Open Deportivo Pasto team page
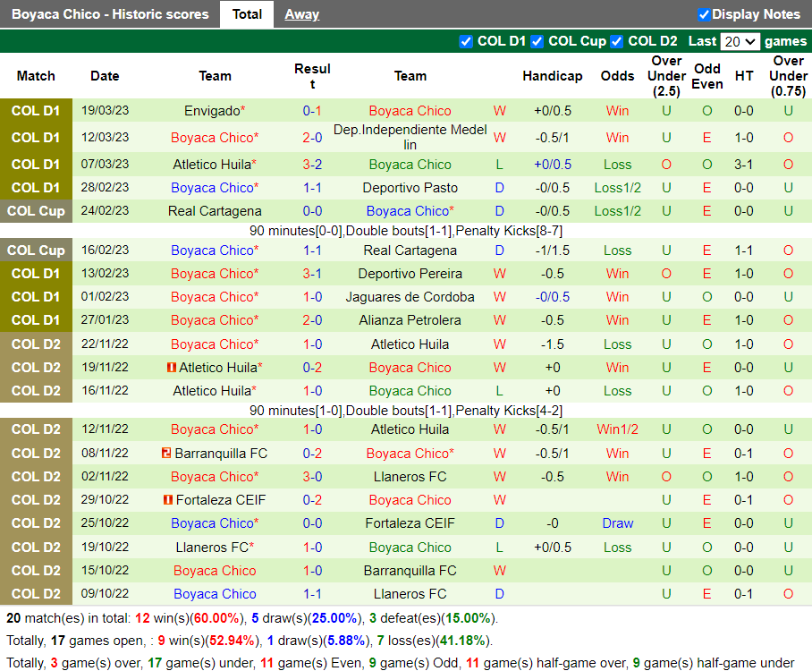The height and width of the screenshot is (671, 812). point(410,188)
